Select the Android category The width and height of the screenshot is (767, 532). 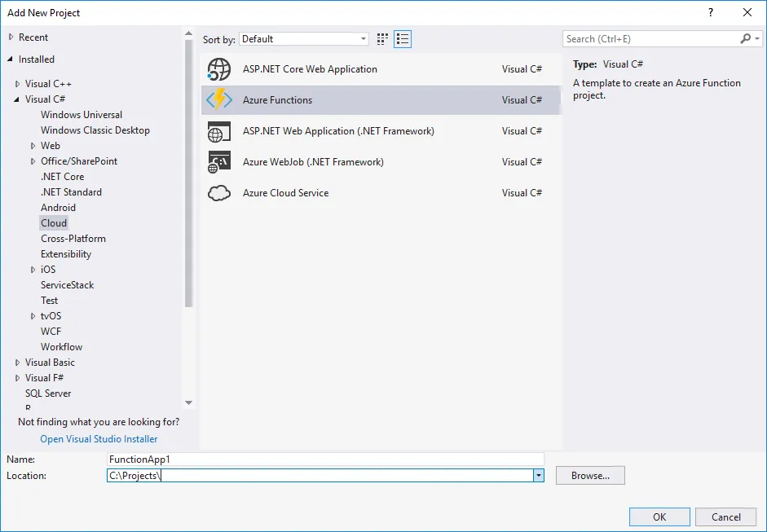pos(58,207)
